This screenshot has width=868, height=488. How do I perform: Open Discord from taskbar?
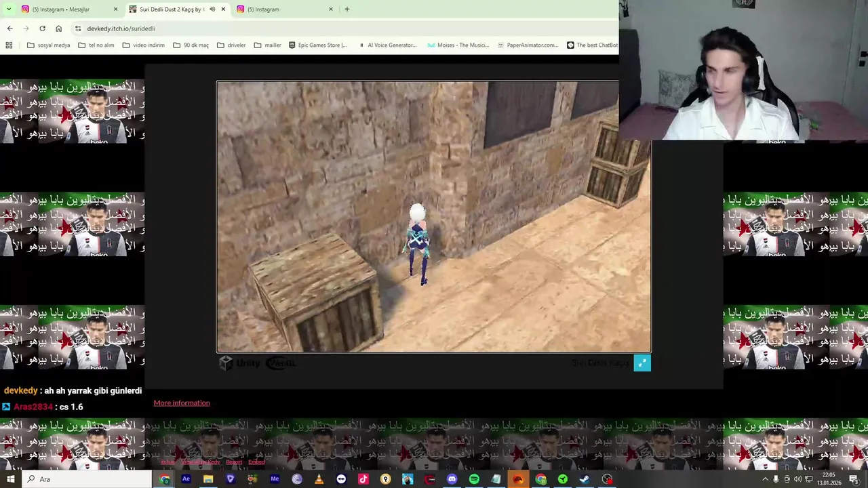pos(452,479)
